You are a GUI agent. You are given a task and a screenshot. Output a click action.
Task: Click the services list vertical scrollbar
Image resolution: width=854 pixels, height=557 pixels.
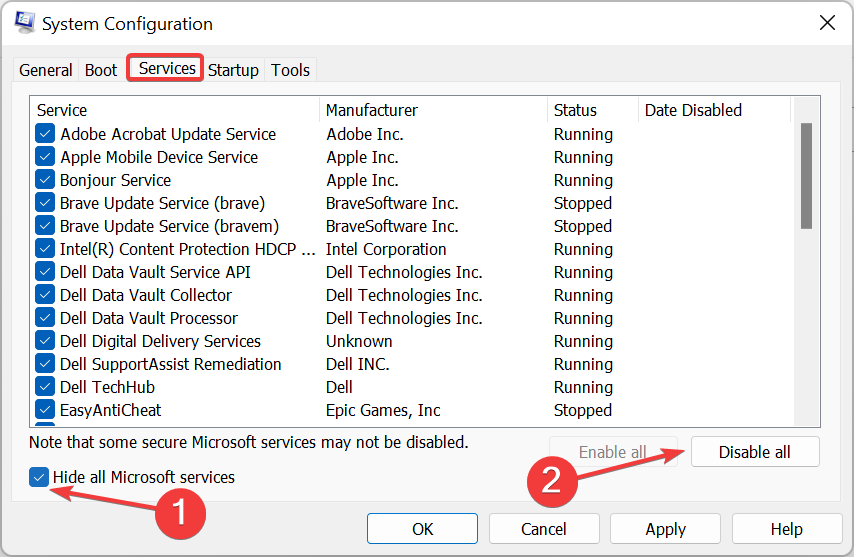(806, 176)
